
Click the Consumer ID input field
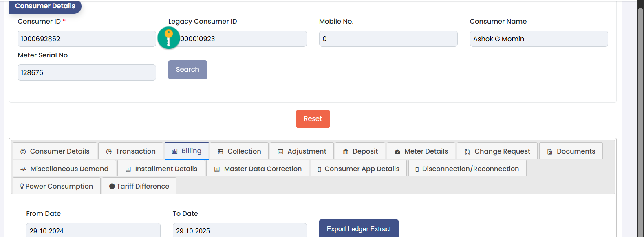tap(86, 39)
